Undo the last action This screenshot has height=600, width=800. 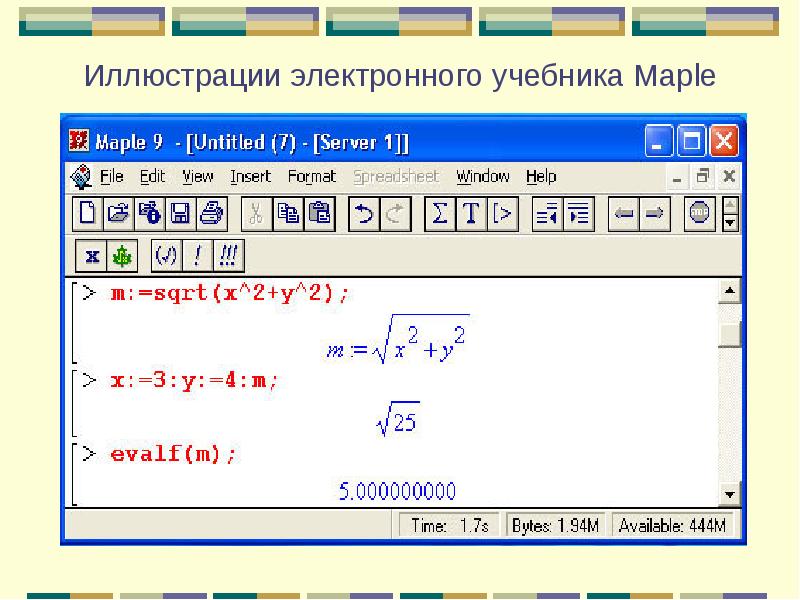click(365, 213)
